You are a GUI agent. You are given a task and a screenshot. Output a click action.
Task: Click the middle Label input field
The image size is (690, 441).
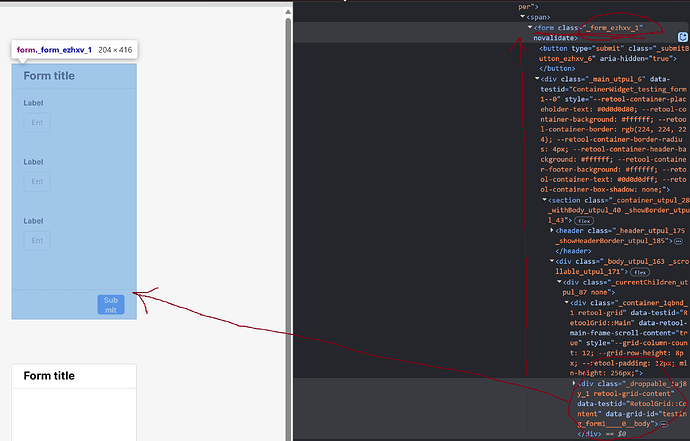tap(37, 181)
